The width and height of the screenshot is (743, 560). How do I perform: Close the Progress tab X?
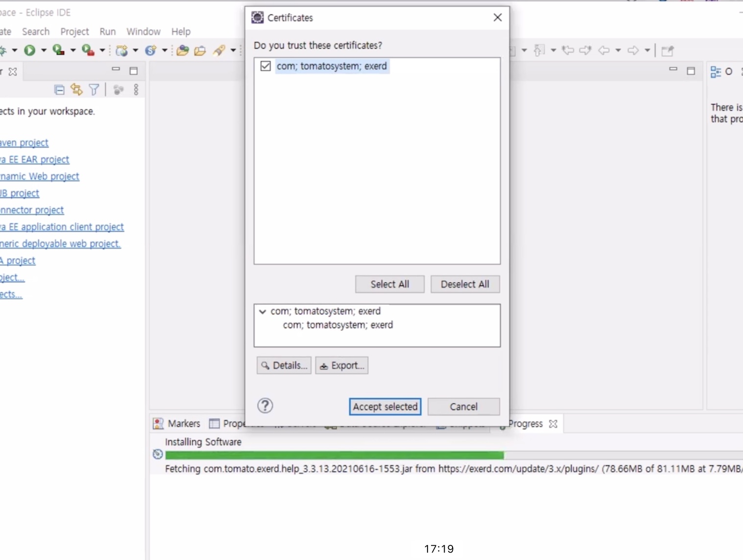[x=553, y=424]
